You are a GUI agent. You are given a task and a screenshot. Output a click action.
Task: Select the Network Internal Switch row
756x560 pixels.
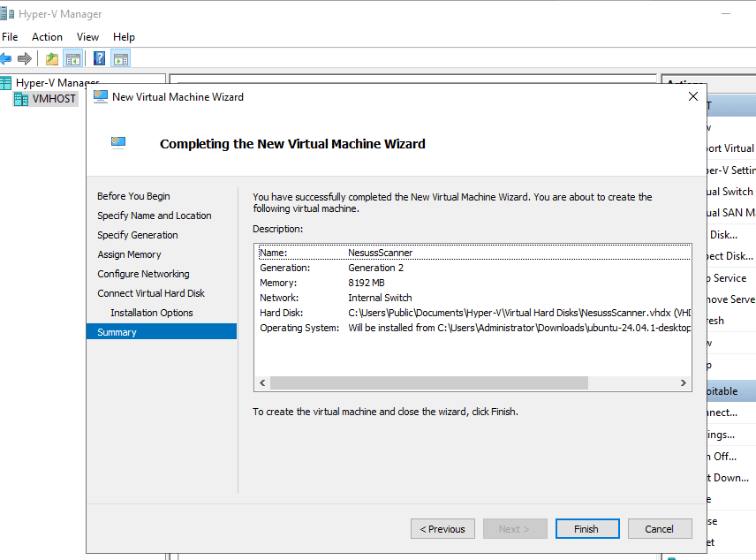(474, 298)
